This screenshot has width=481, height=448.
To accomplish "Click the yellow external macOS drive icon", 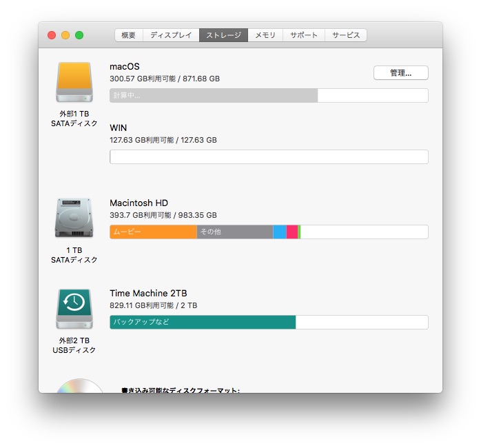I will tap(74, 82).
